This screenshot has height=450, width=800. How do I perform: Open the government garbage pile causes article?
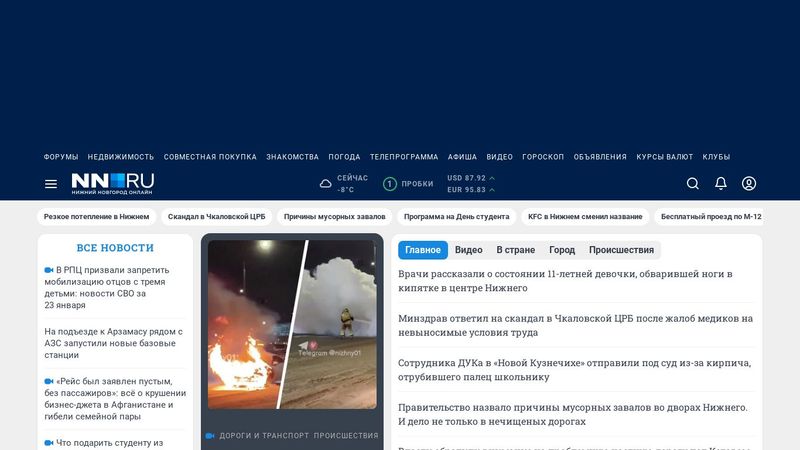(572, 414)
